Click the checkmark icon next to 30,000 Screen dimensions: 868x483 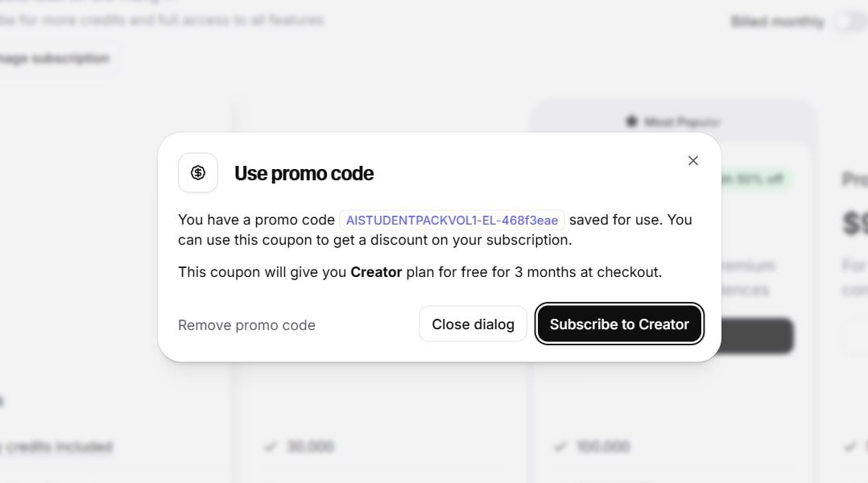coord(271,447)
